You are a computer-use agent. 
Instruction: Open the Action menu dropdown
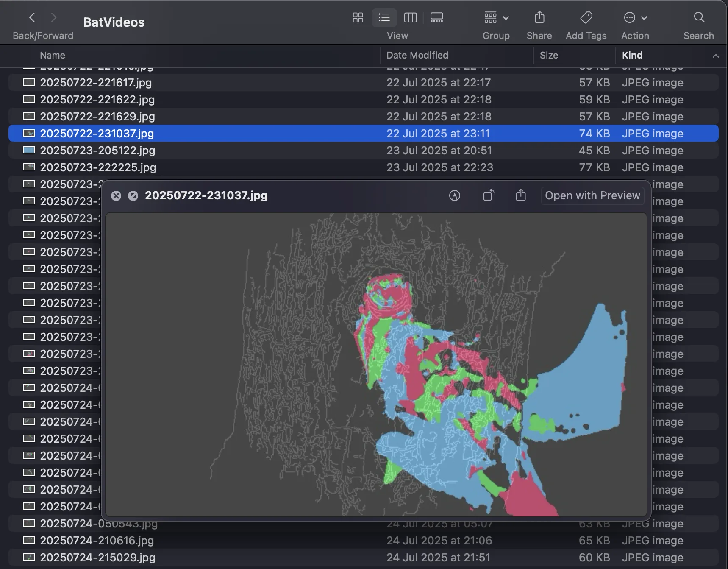(635, 17)
